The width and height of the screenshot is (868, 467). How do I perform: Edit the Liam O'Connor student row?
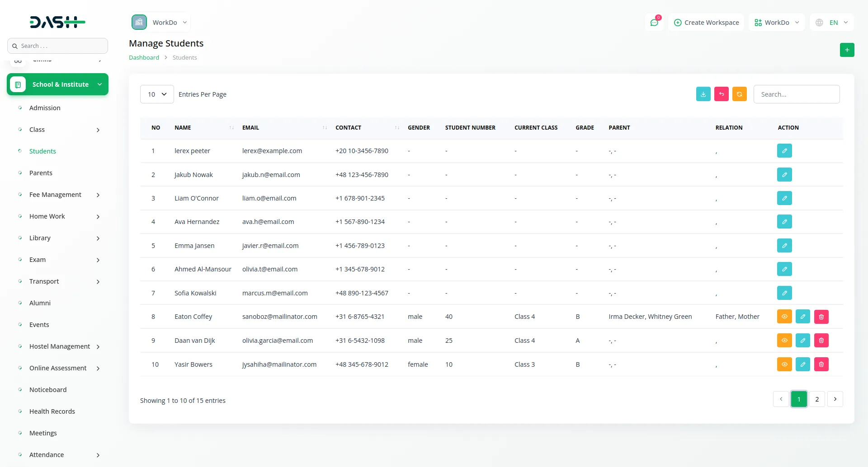coord(784,198)
